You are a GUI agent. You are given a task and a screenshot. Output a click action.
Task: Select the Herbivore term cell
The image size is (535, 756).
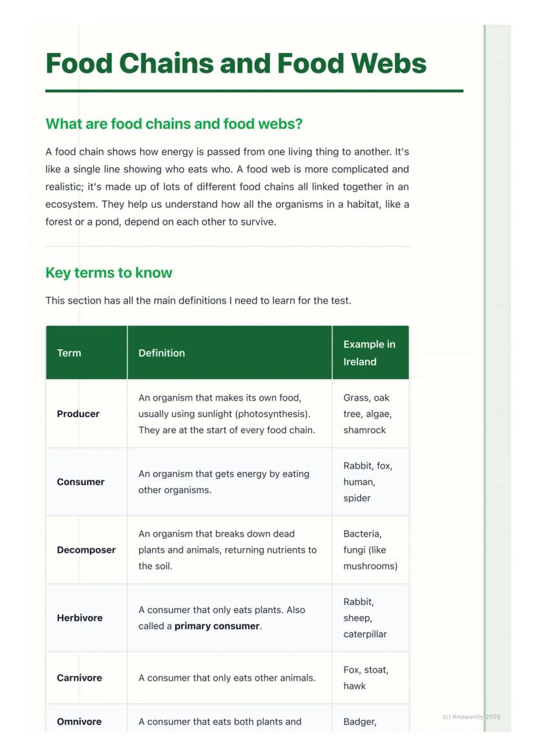(x=79, y=618)
